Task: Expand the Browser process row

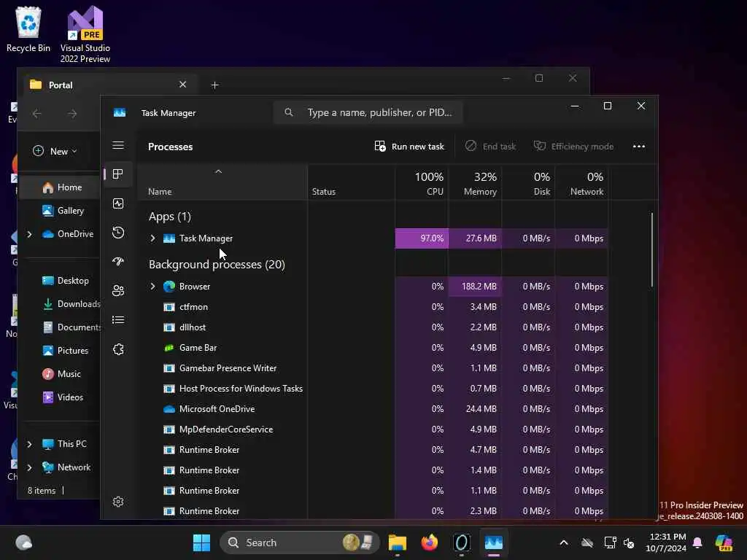Action: pyautogui.click(x=153, y=286)
